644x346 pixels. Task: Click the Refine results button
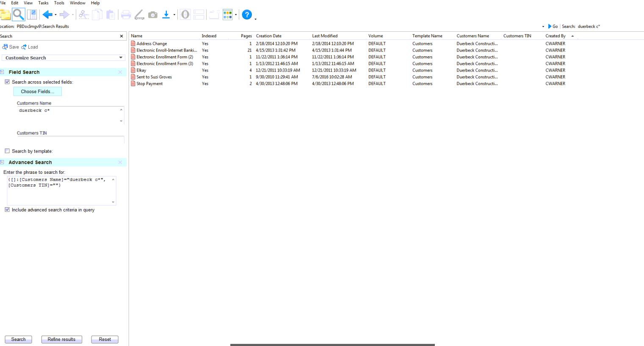click(x=61, y=339)
